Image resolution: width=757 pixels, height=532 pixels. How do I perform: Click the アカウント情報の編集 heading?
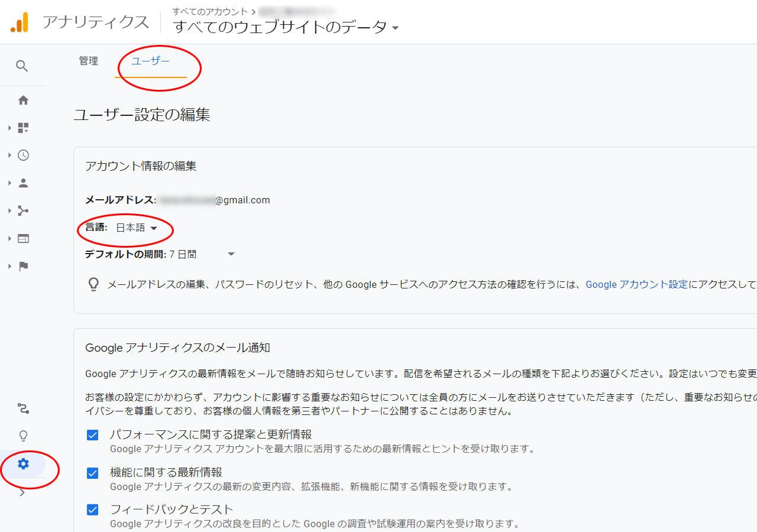coord(141,166)
